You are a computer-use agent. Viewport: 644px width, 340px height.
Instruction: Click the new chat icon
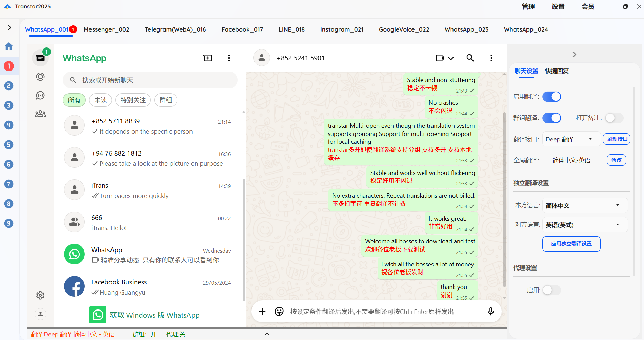click(207, 58)
